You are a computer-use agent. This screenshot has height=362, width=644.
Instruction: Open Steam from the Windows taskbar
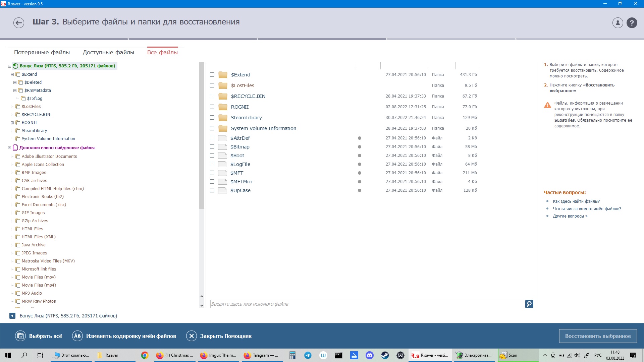point(385,355)
